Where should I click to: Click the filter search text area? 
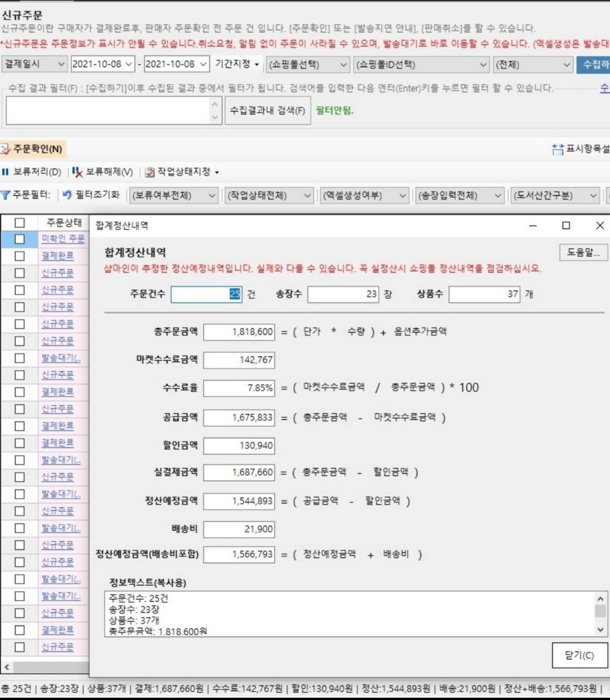[113, 110]
